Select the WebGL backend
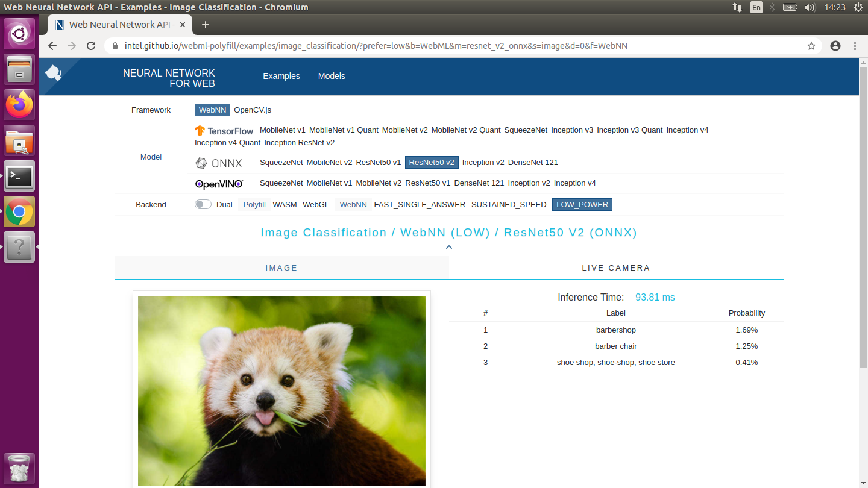The width and height of the screenshot is (868, 488). 316,205
